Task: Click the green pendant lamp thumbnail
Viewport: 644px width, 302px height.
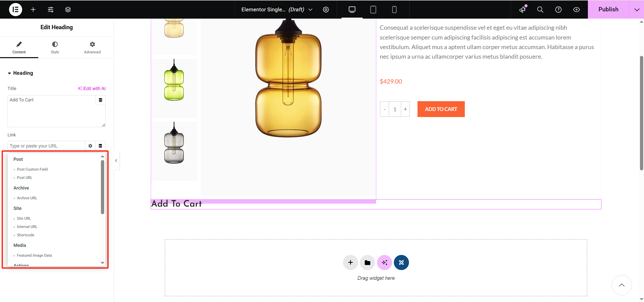Action: (x=174, y=86)
